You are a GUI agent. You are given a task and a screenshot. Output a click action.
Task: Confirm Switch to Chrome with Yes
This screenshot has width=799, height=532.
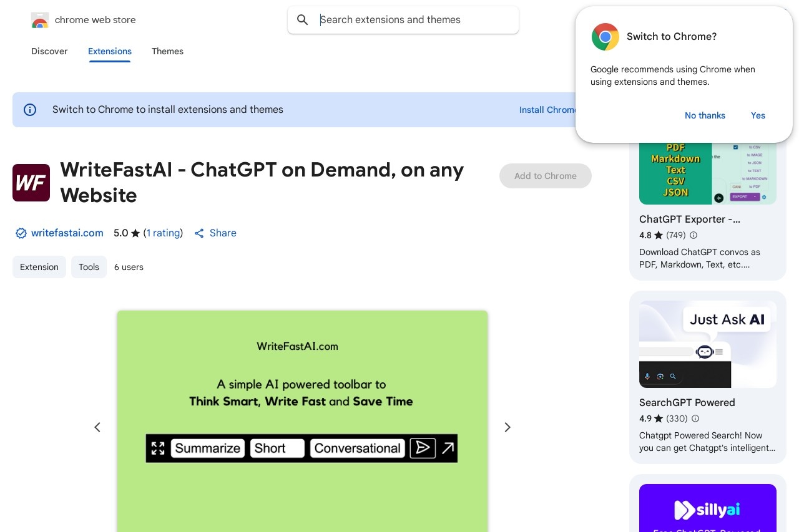pos(758,115)
